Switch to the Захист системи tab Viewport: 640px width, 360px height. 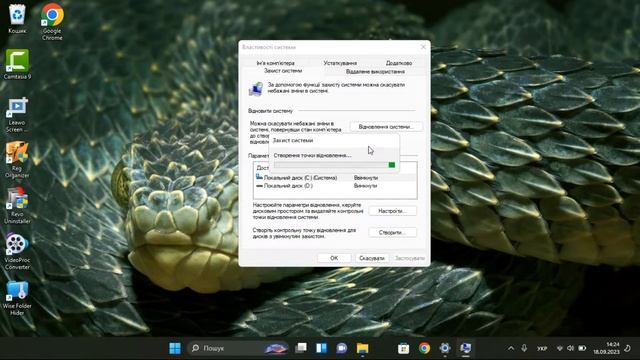[283, 71]
